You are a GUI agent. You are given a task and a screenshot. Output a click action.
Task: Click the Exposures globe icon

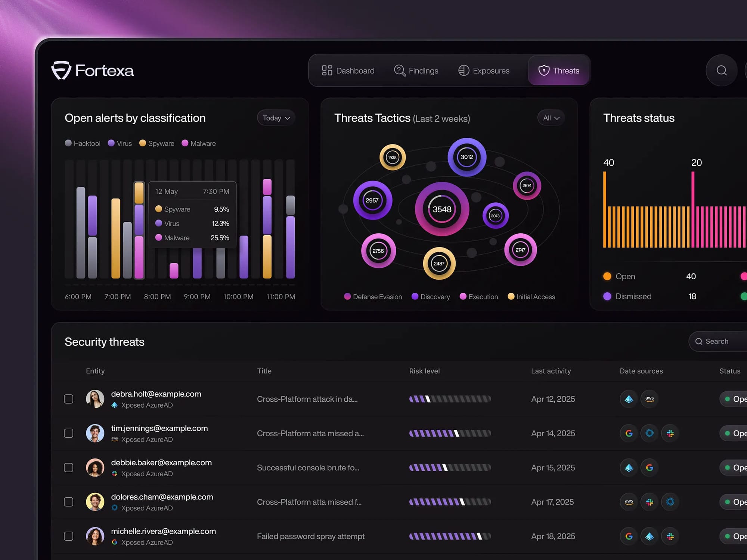[464, 71]
